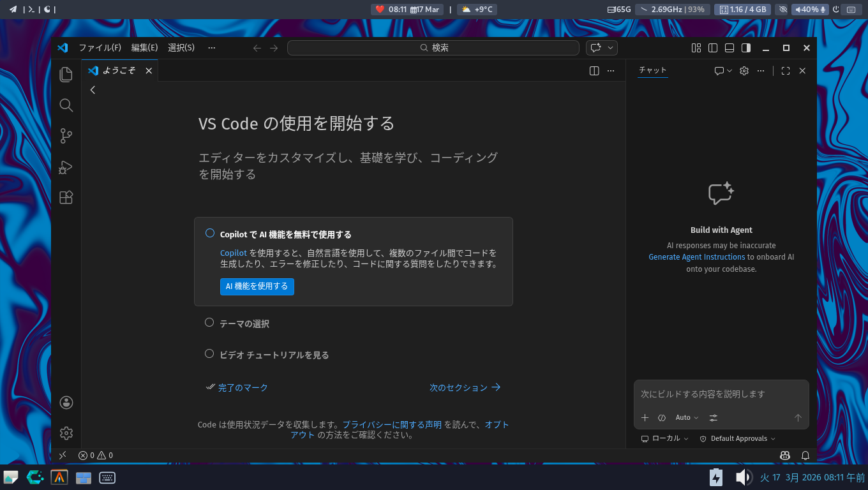Open the Explorer view in activity bar

pyautogui.click(x=66, y=75)
